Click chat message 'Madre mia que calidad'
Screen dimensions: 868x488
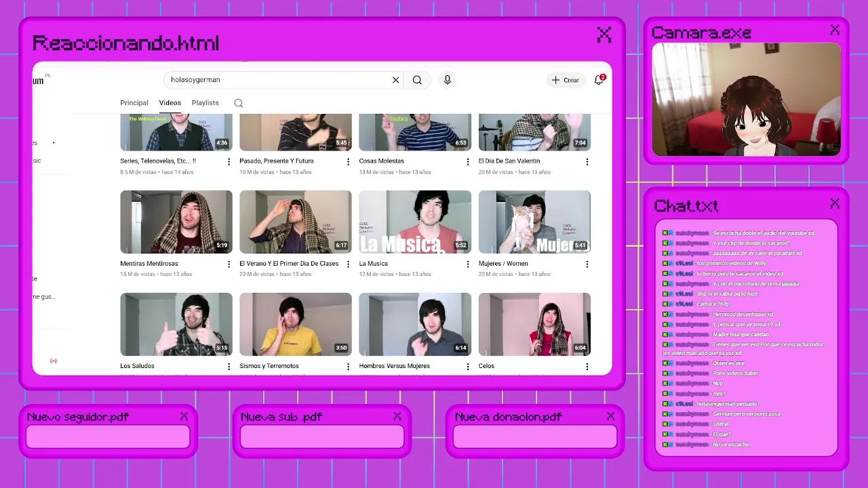[x=742, y=334]
